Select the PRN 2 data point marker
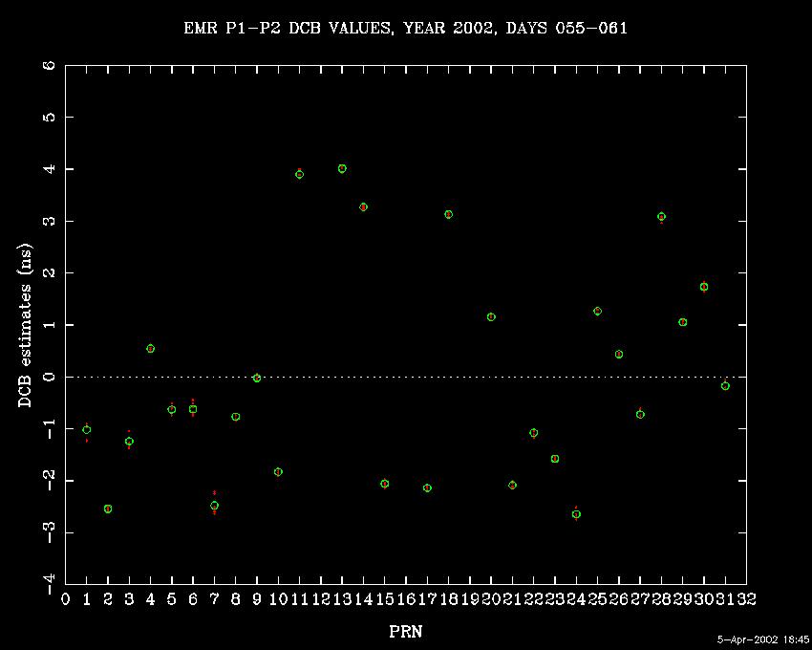 pos(108,509)
